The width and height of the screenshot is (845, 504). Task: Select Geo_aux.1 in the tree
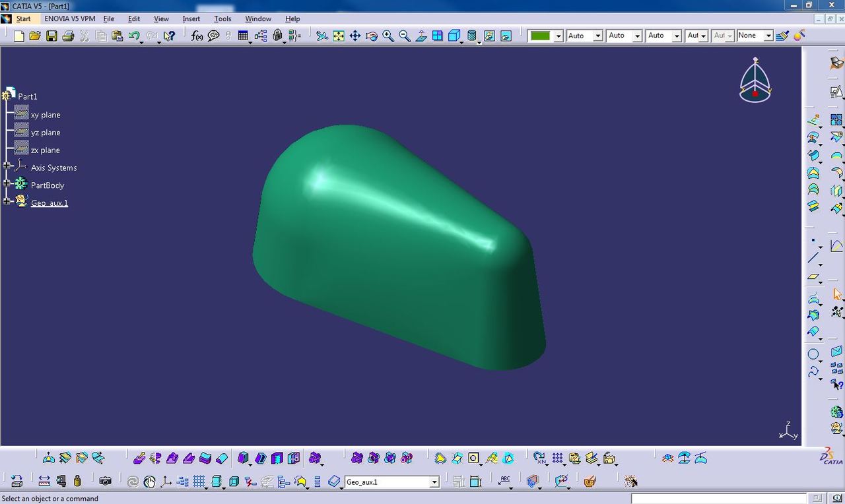[x=50, y=203]
